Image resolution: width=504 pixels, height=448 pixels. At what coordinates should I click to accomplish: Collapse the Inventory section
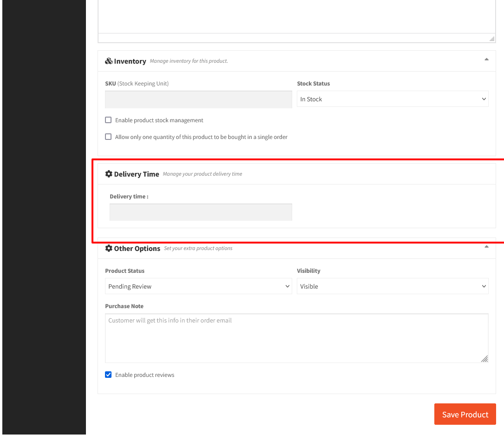click(486, 59)
